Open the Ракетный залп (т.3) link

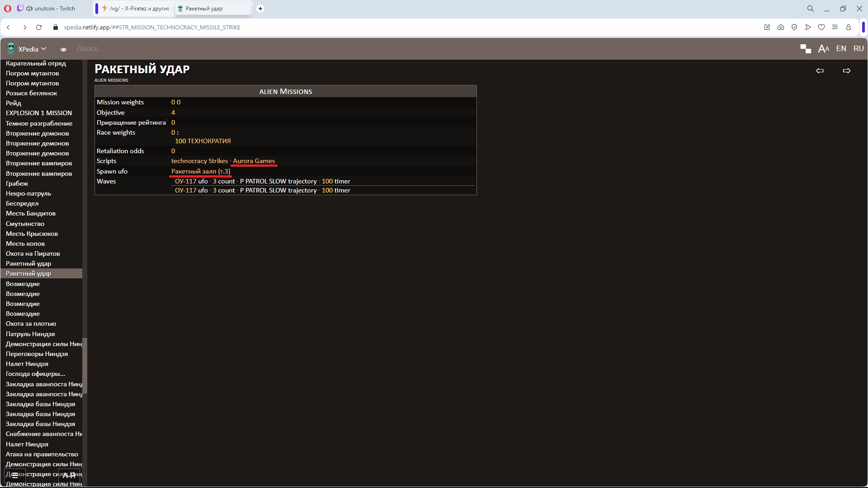pos(200,171)
